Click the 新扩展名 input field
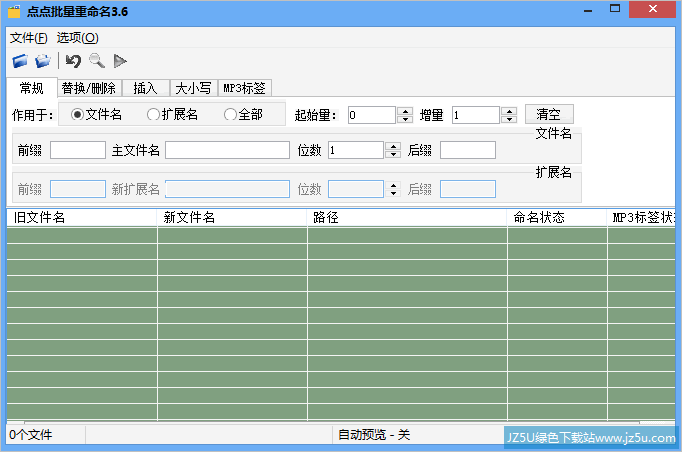Screen dimensions: 682x452 [227, 189]
